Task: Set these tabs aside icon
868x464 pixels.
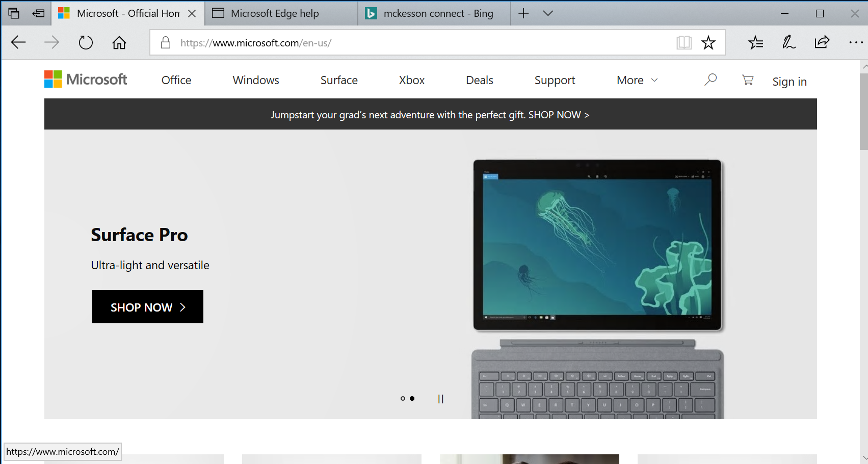Action: click(x=38, y=13)
